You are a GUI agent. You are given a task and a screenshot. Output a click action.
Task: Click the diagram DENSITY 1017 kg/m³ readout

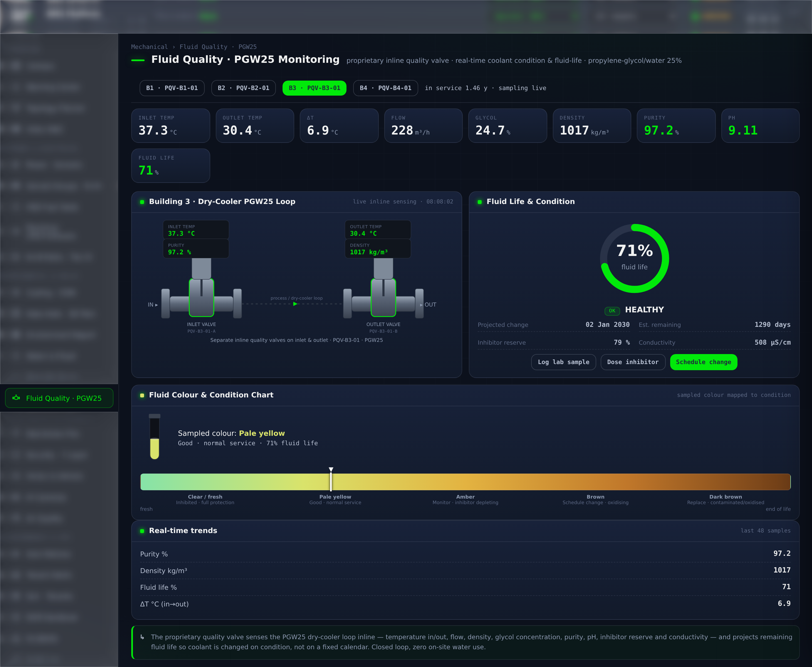(378, 248)
